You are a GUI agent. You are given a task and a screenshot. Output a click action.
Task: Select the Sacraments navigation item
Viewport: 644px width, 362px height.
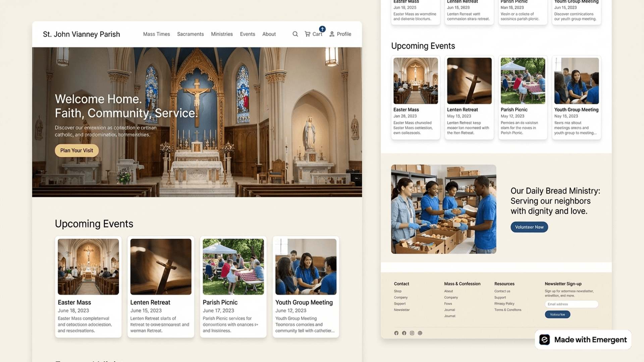click(x=190, y=34)
